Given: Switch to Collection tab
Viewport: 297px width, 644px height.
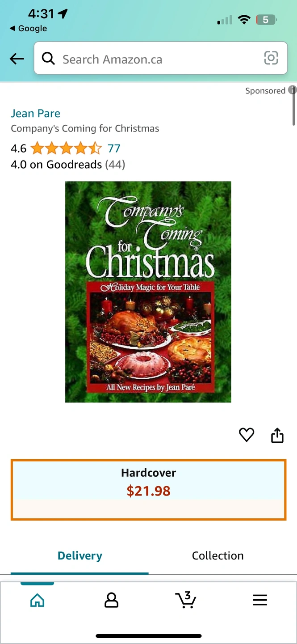Looking at the screenshot, I should [x=218, y=556].
